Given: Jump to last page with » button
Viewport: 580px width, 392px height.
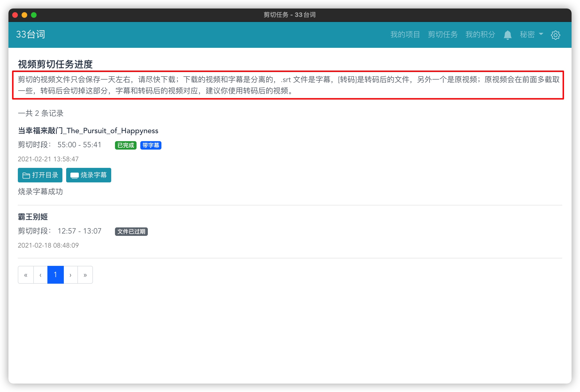Looking at the screenshot, I should click(85, 275).
